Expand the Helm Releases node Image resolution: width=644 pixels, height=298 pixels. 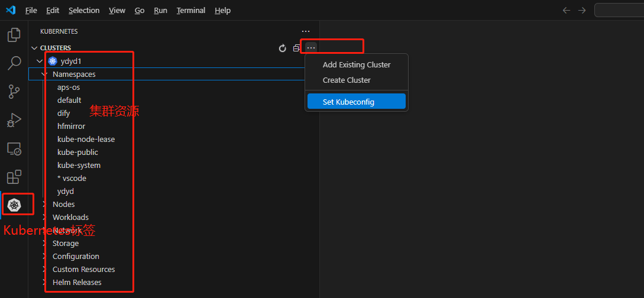77,282
